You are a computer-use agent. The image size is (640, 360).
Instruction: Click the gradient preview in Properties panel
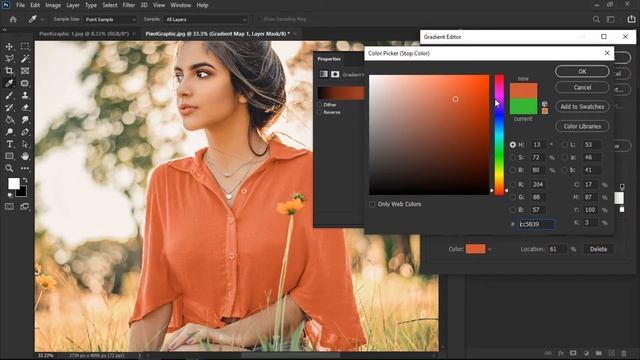click(341, 93)
